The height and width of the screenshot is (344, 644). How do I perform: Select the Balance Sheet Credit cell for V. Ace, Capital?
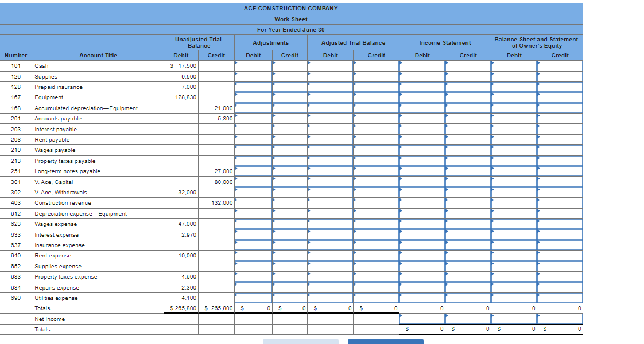(x=558, y=182)
